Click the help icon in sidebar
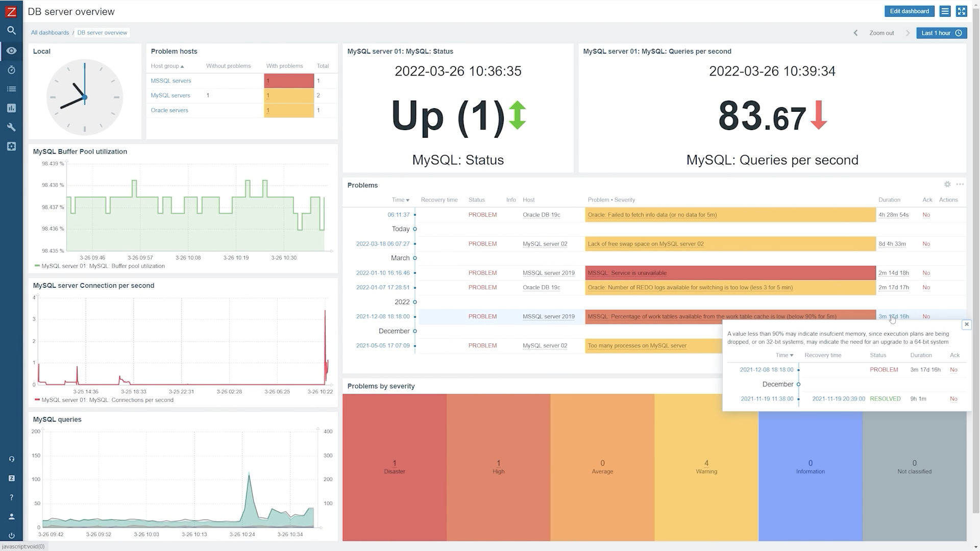 [11, 497]
